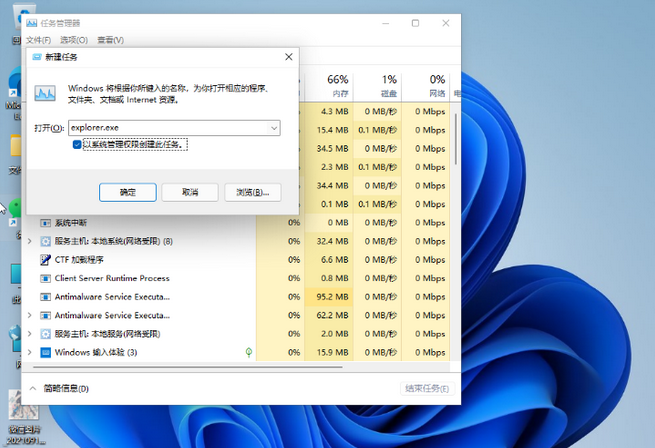Expand the second Antimalware Service Executable row

coord(30,315)
